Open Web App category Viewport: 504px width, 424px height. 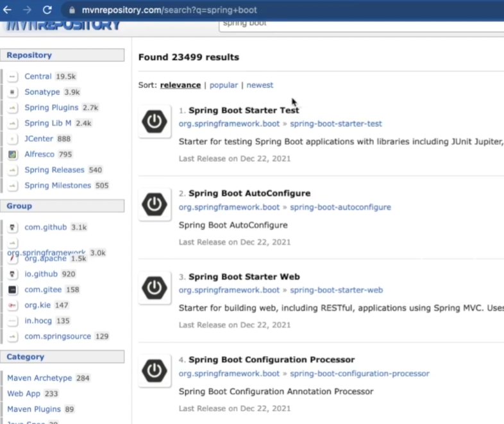click(24, 393)
